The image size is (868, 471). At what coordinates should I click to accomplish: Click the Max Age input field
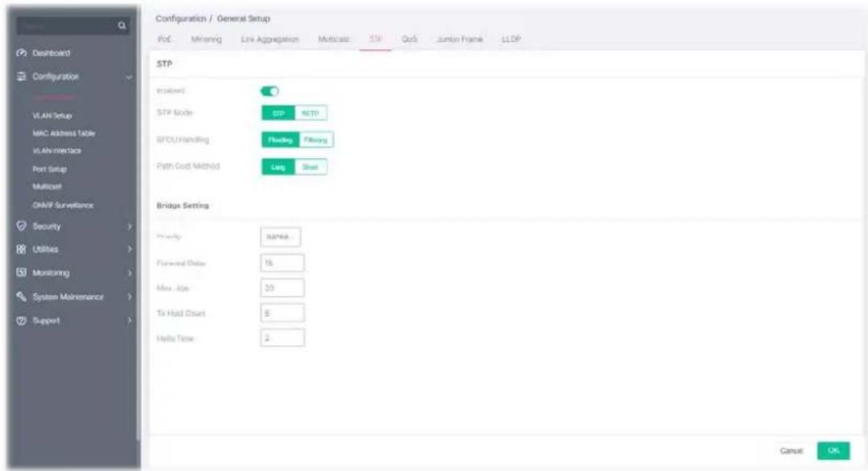[x=282, y=288]
